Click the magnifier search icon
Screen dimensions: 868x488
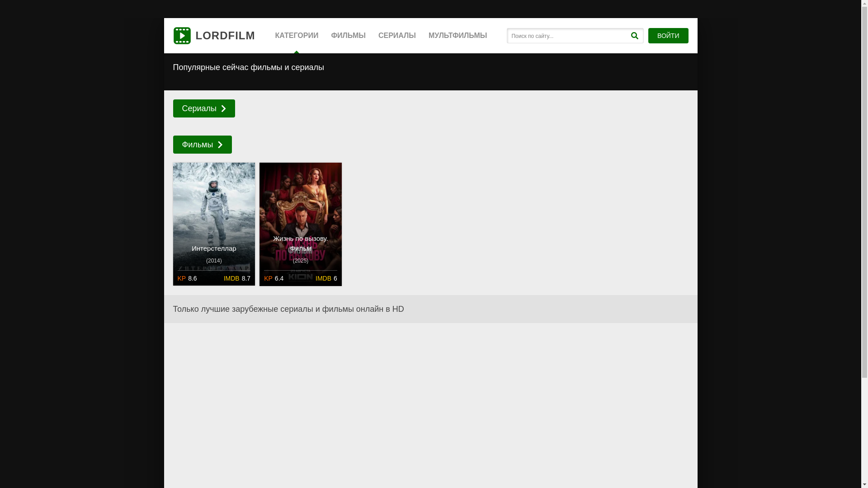point(634,36)
